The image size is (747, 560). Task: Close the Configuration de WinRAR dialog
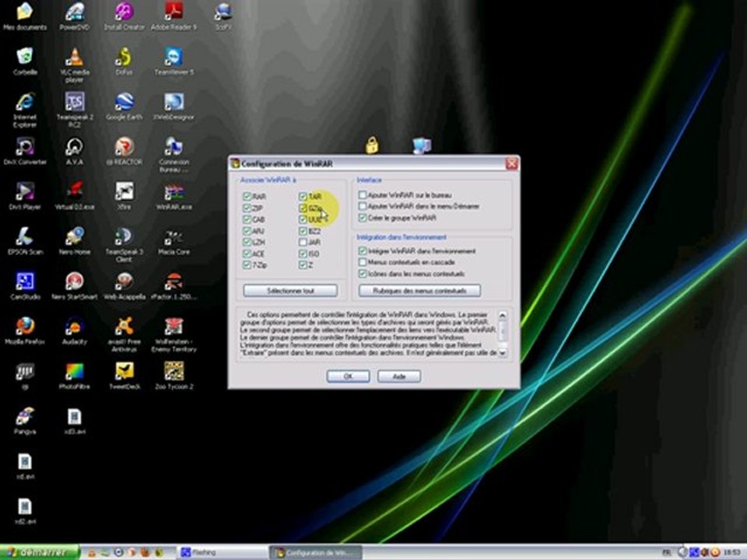512,163
